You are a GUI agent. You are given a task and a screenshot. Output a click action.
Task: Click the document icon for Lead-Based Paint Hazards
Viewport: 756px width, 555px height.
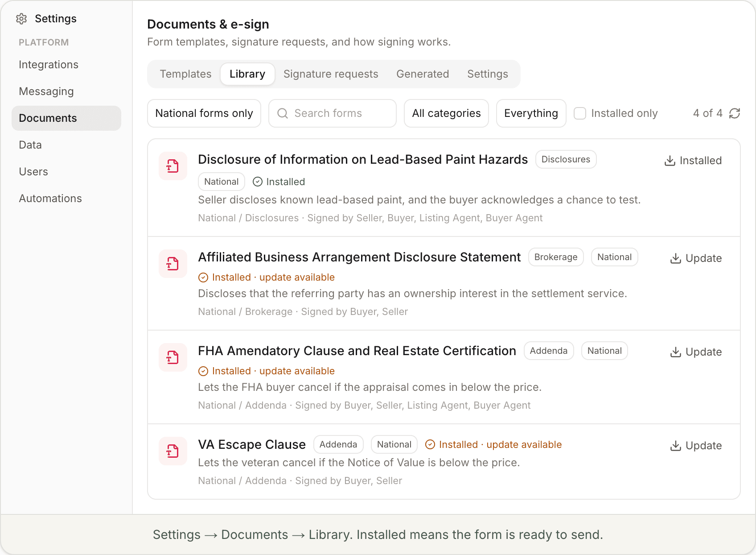click(173, 166)
